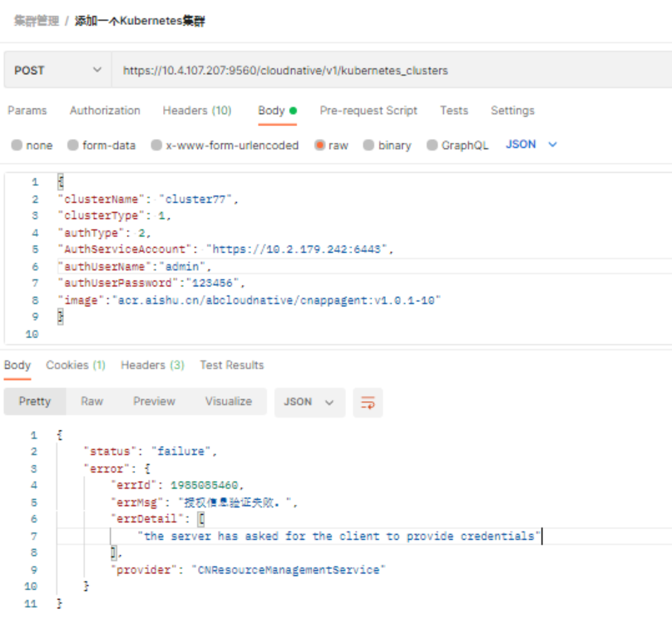This screenshot has width=672, height=644.
Task: Show the Raw response view
Action: [91, 402]
